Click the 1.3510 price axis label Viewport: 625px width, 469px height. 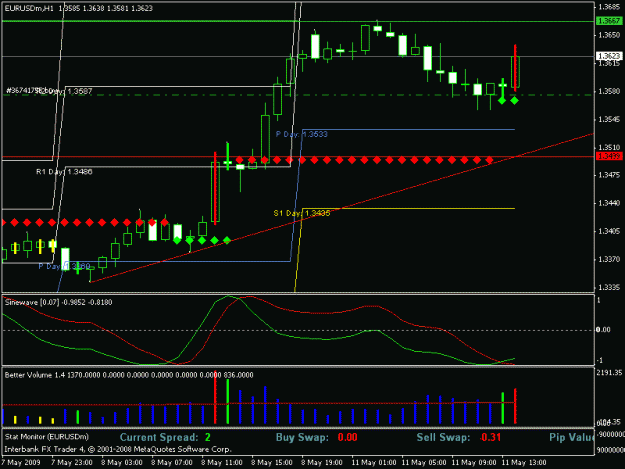click(x=609, y=147)
